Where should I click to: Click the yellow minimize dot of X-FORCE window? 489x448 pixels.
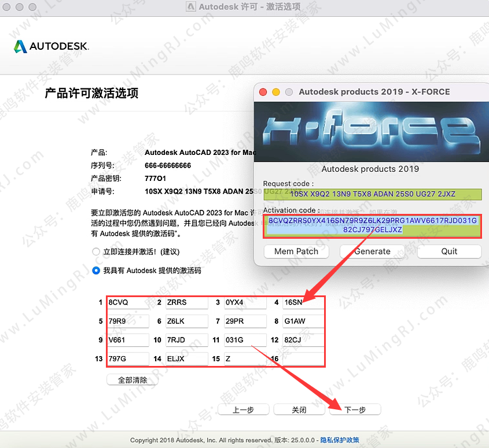click(276, 92)
